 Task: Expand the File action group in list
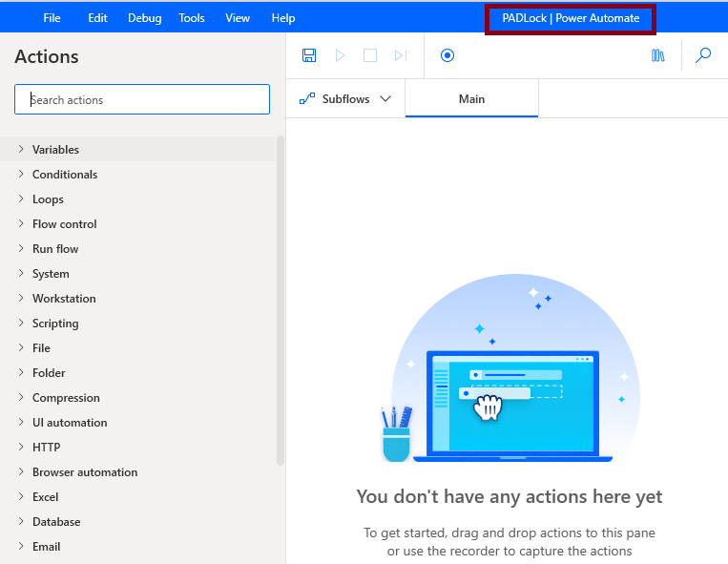[x=138, y=347]
